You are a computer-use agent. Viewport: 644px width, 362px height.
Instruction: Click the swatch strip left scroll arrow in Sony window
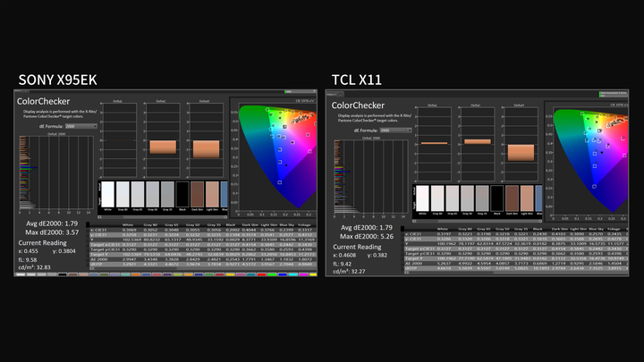pyautogui.click(x=99, y=216)
